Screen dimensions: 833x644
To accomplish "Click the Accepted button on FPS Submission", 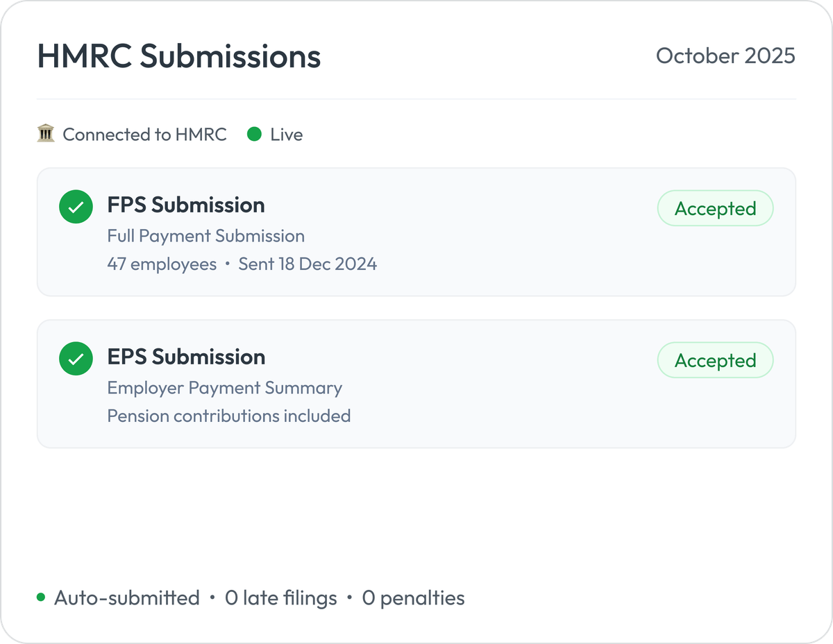I will [715, 208].
